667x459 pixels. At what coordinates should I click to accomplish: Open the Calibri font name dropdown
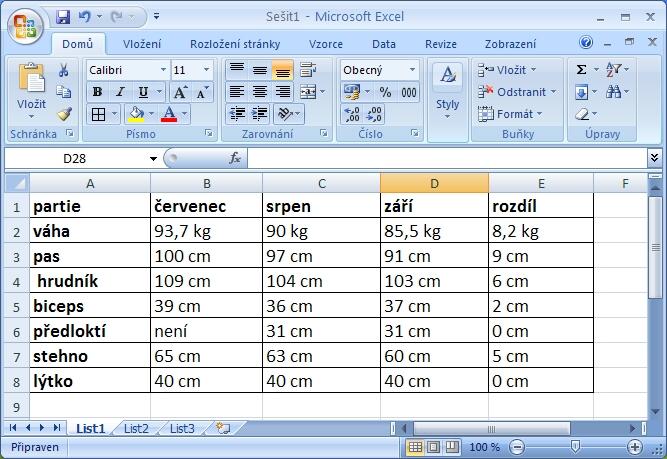click(x=163, y=70)
